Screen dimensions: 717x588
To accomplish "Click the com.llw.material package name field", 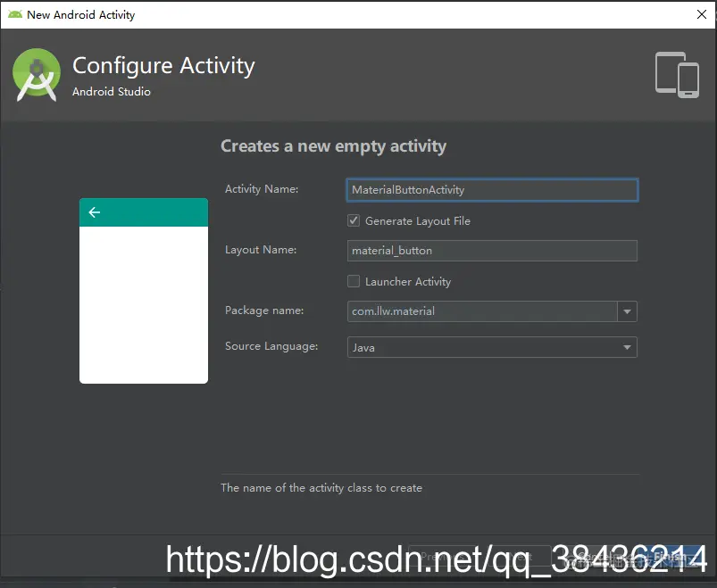I will (x=482, y=311).
